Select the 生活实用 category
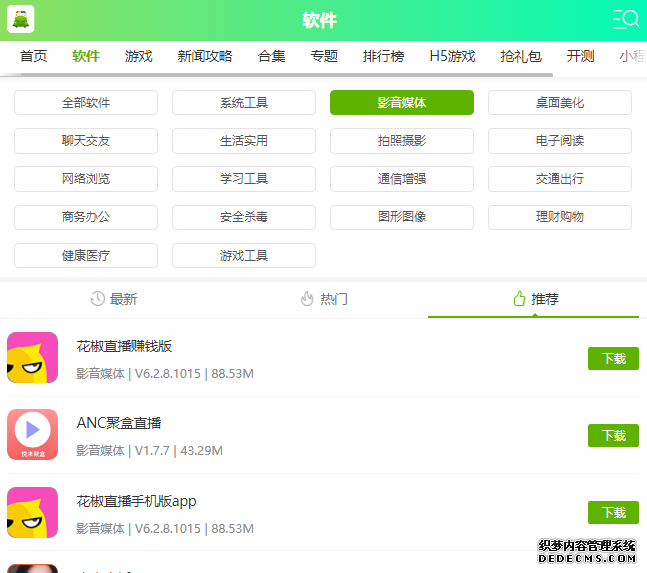 244,141
